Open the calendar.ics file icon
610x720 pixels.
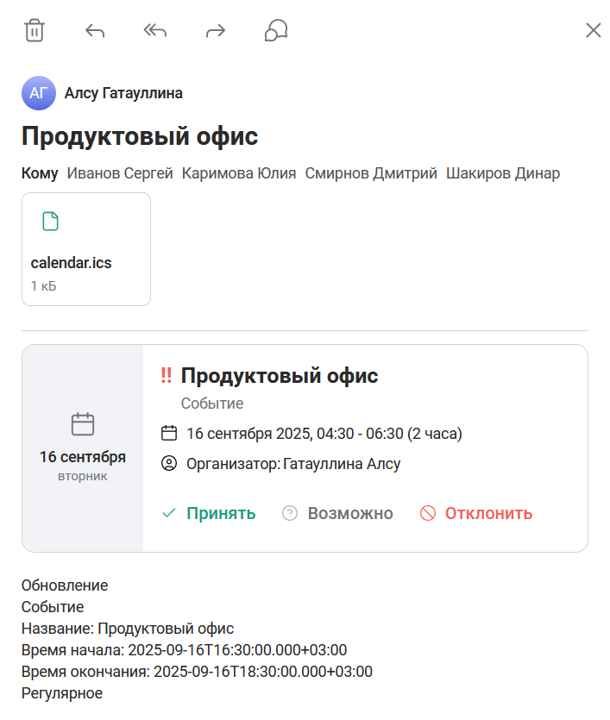[x=50, y=221]
